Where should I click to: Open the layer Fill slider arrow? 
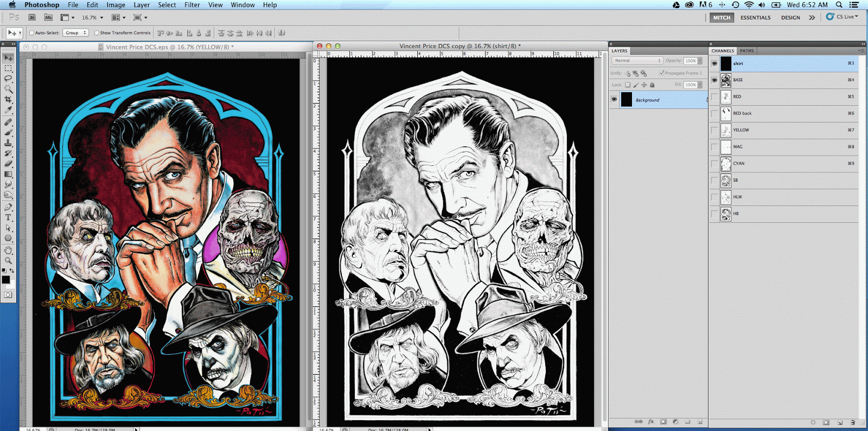click(700, 85)
